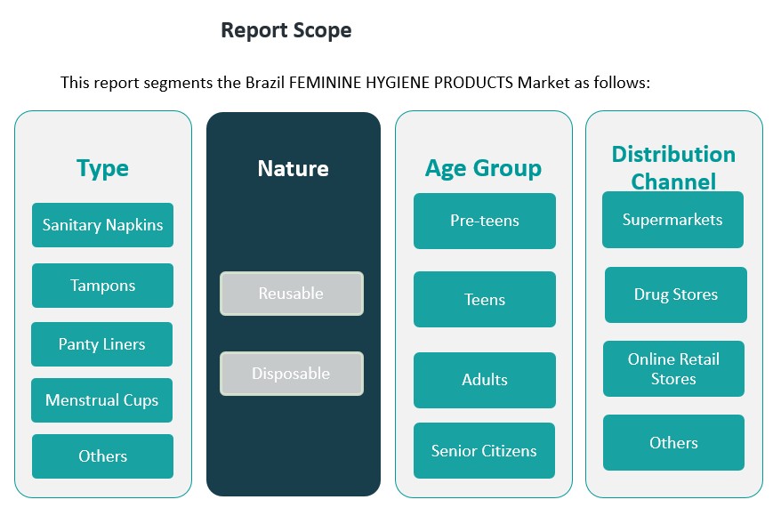Click the Sanitary Napkins box

(x=102, y=225)
